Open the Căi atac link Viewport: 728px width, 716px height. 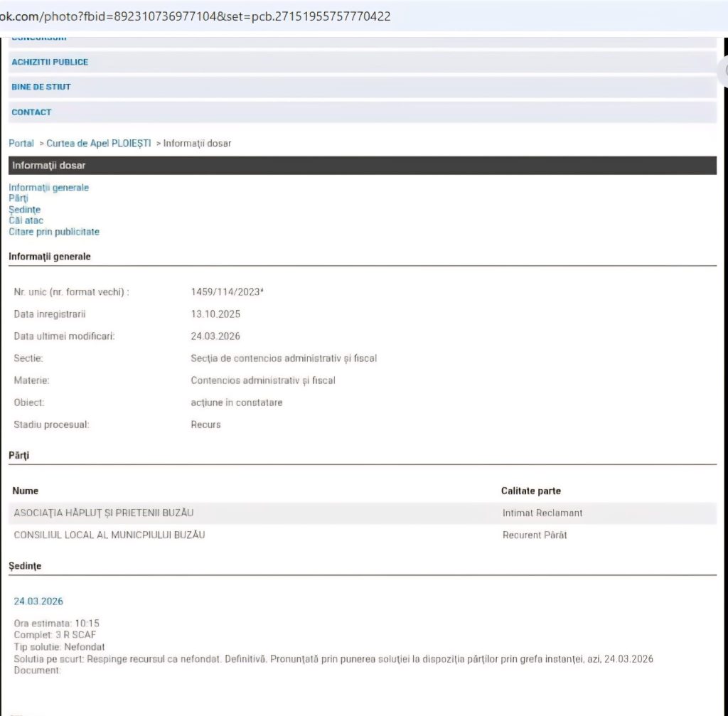(26, 220)
